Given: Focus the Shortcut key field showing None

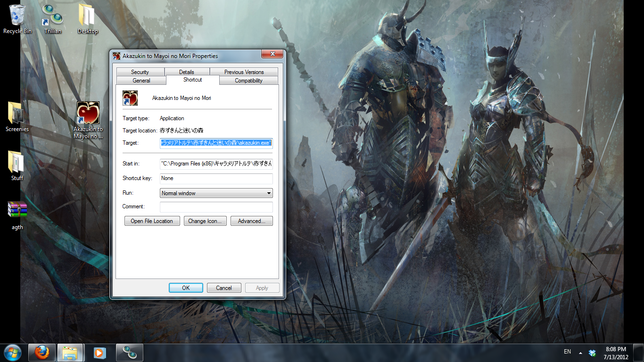Looking at the screenshot, I should click(216, 178).
